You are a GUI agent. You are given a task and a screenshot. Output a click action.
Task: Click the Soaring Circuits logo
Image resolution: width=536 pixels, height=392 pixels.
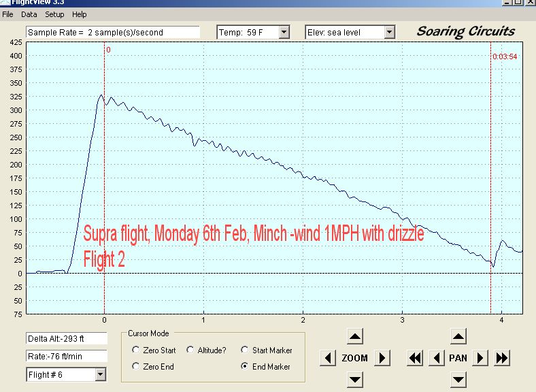click(x=465, y=31)
